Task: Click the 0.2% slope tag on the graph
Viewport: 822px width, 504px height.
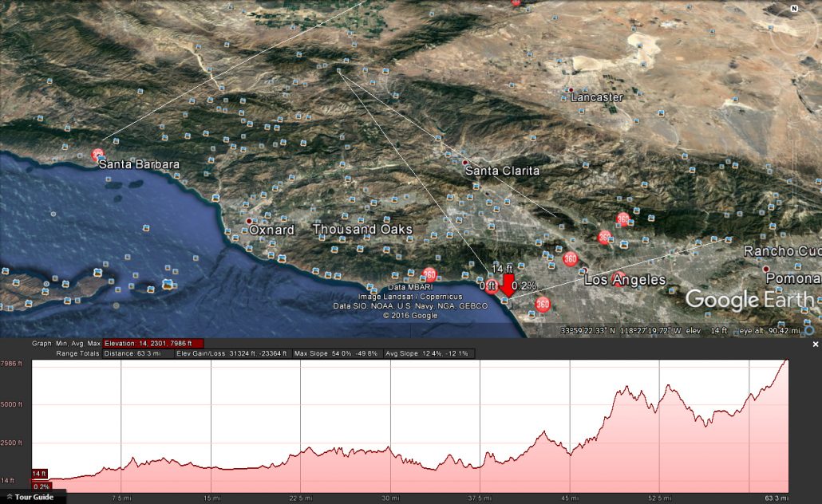Action: (41, 486)
